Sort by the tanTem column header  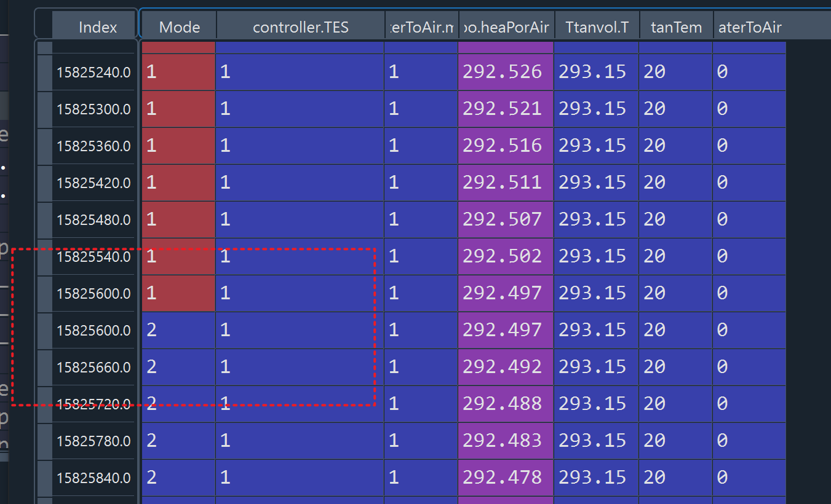[675, 26]
